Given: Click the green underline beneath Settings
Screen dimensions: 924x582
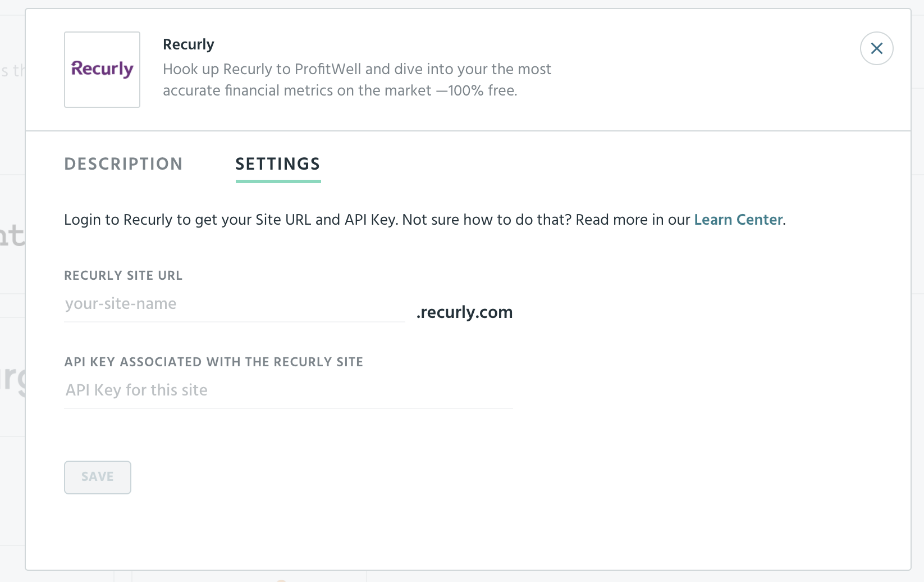Looking at the screenshot, I should point(278,181).
